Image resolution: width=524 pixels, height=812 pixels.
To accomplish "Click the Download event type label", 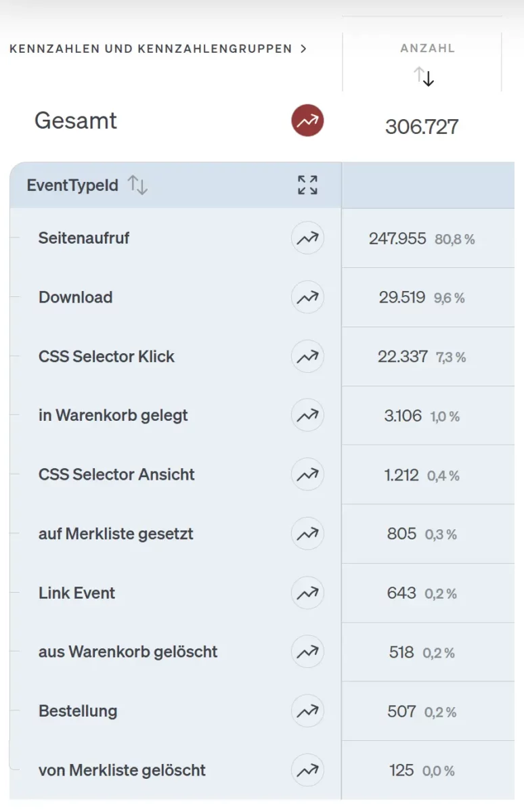I will [x=75, y=297].
